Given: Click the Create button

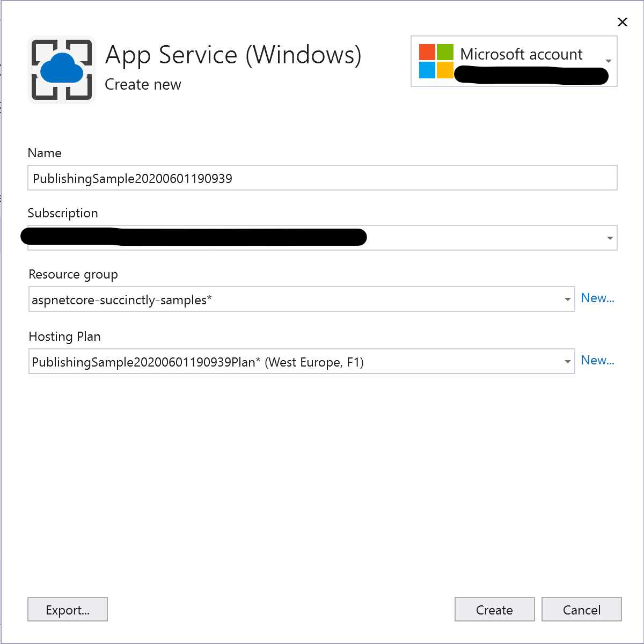Looking at the screenshot, I should pyautogui.click(x=494, y=609).
